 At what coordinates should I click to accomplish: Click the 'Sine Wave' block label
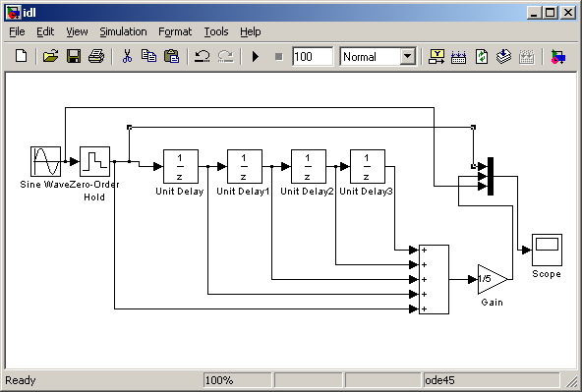tap(44, 185)
